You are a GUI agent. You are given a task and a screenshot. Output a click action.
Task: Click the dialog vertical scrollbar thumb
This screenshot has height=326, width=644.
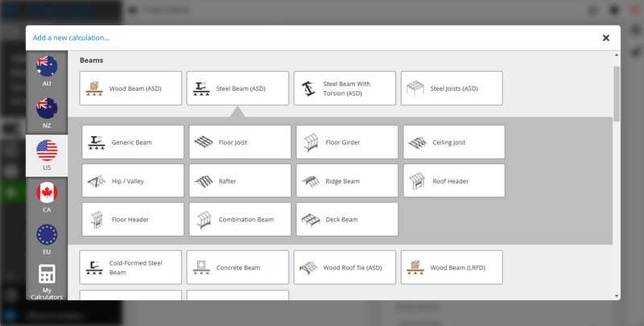[617, 93]
